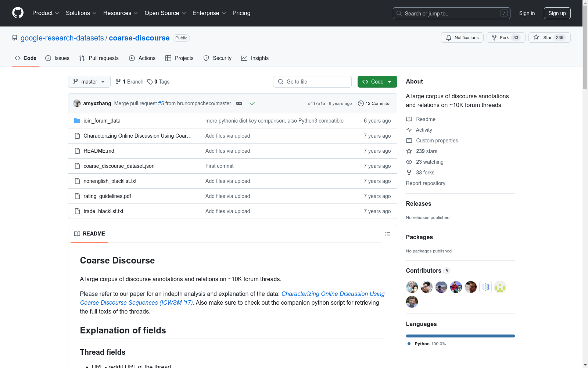Click the branch icon beside 1 Branch
Image resolution: width=588 pixels, height=368 pixels.
(118, 82)
